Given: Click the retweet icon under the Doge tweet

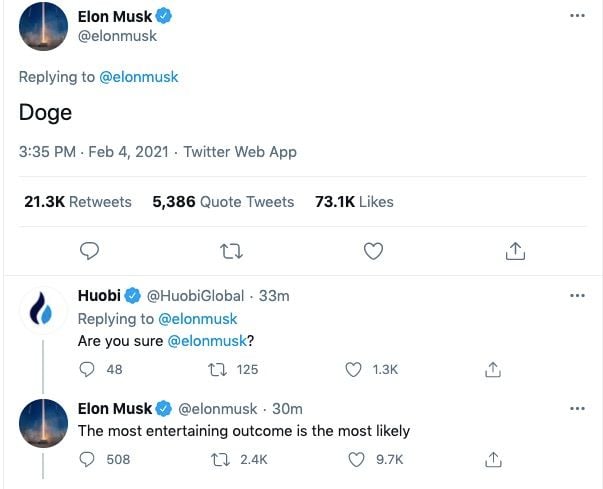Looking at the screenshot, I should pos(231,250).
